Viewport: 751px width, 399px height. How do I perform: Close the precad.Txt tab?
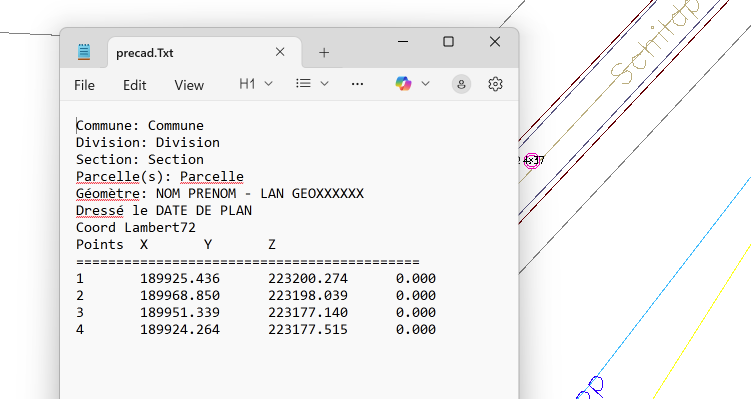[280, 52]
